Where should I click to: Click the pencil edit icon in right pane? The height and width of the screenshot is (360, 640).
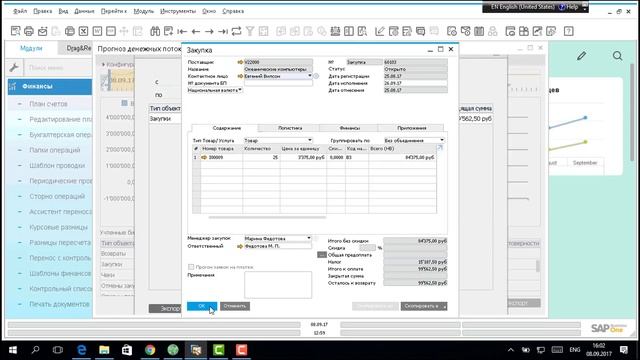click(582, 56)
